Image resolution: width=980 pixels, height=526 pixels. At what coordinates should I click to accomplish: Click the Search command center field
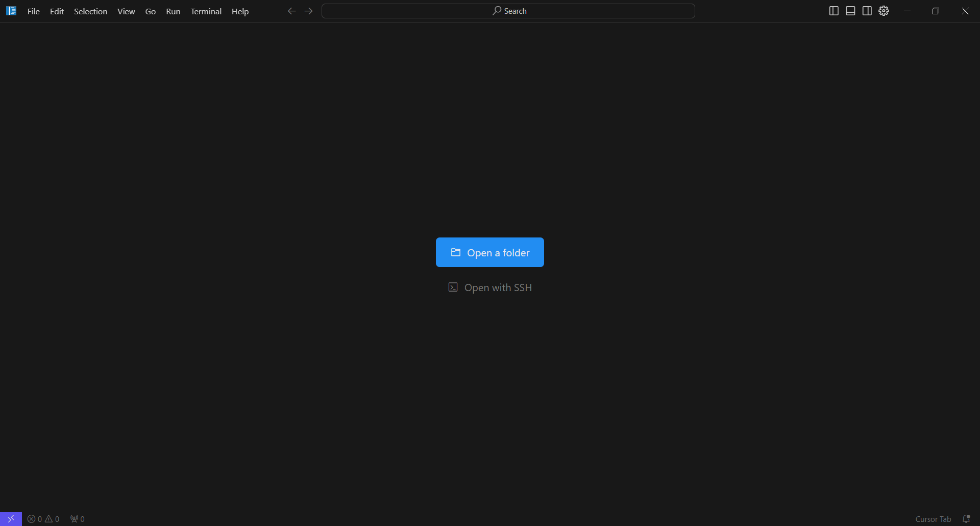pos(508,11)
